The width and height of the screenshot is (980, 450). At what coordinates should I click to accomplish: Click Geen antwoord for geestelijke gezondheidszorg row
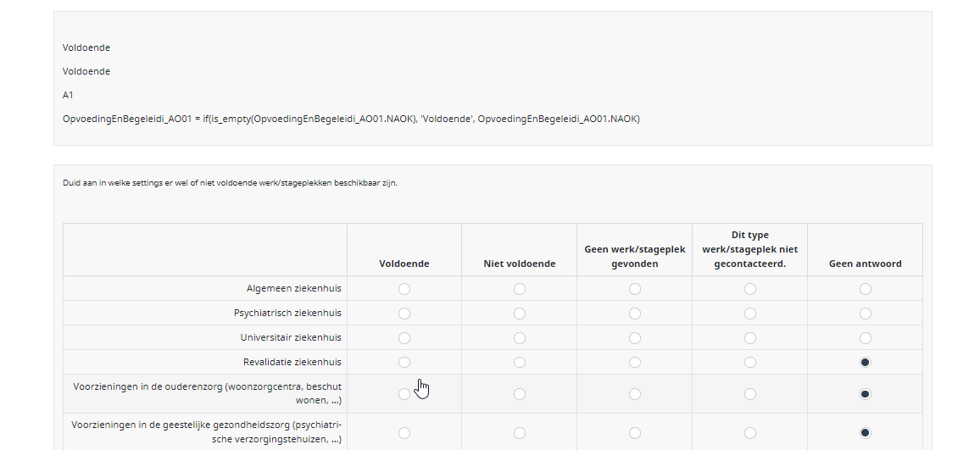(865, 433)
